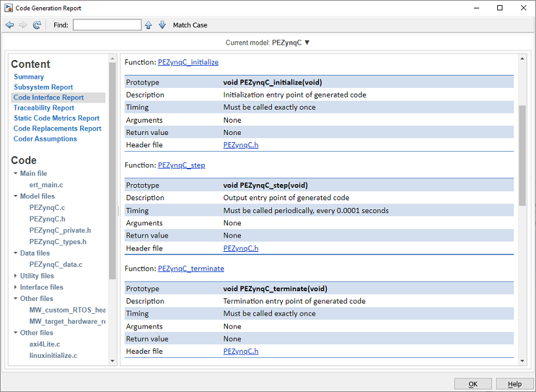Click the forward navigation arrow

point(23,25)
